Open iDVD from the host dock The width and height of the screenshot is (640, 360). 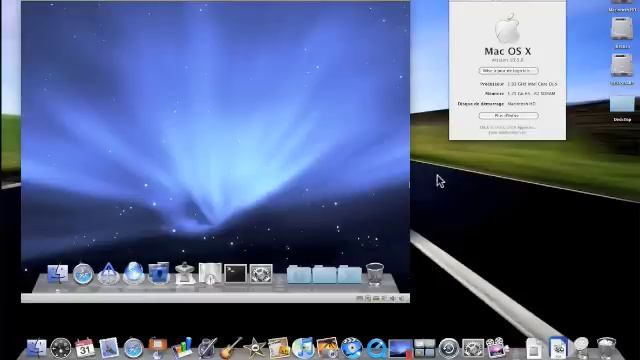tap(351, 348)
